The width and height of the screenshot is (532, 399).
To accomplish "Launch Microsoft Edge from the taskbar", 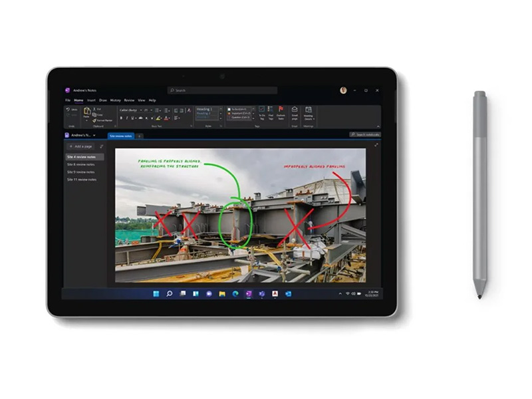I will pos(235,294).
